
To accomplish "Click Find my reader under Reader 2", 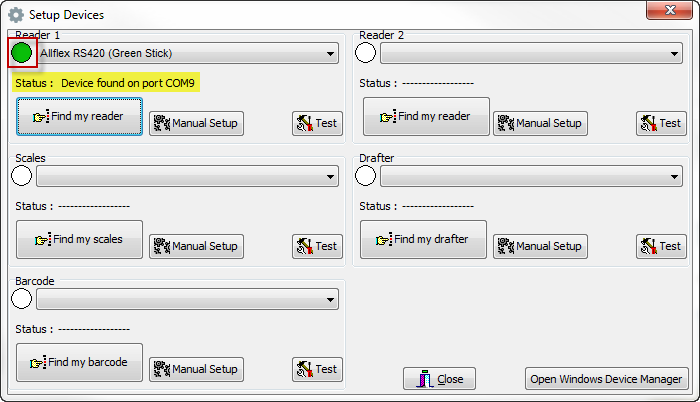I will pos(425,117).
